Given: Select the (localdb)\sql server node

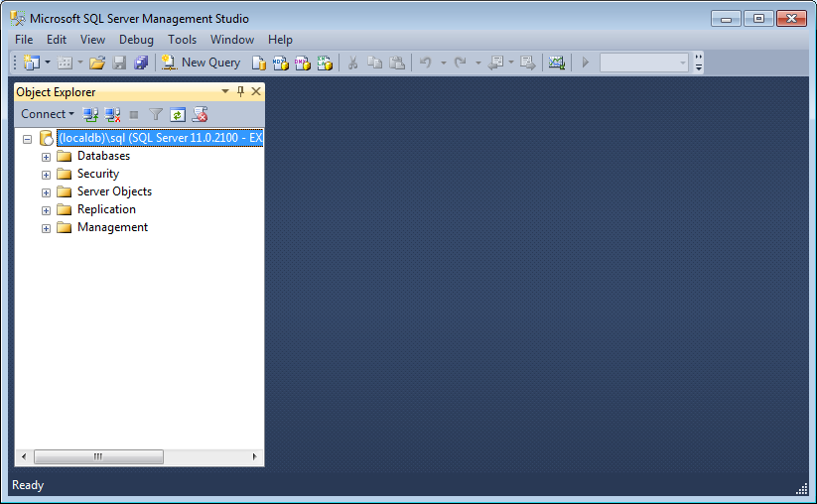Looking at the screenshot, I should pos(160,138).
